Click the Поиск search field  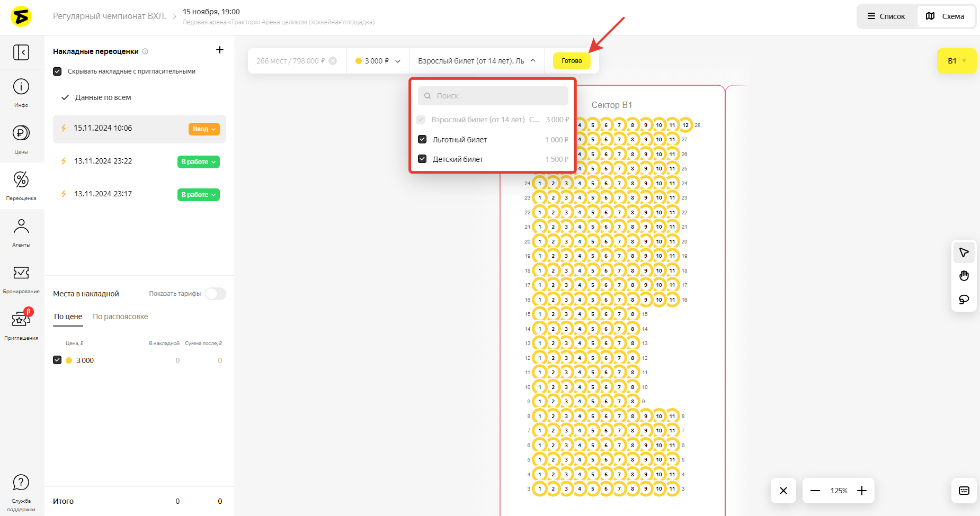point(493,96)
